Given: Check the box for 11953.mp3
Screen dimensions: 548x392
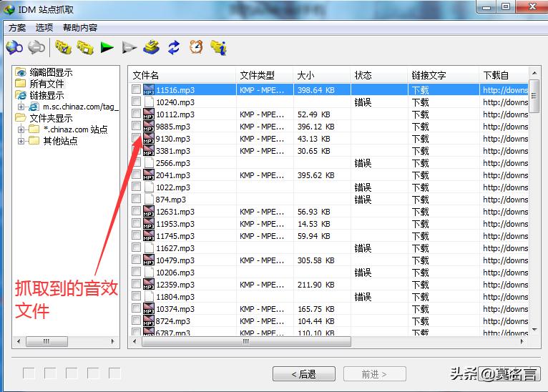Looking at the screenshot, I should pos(137,223).
